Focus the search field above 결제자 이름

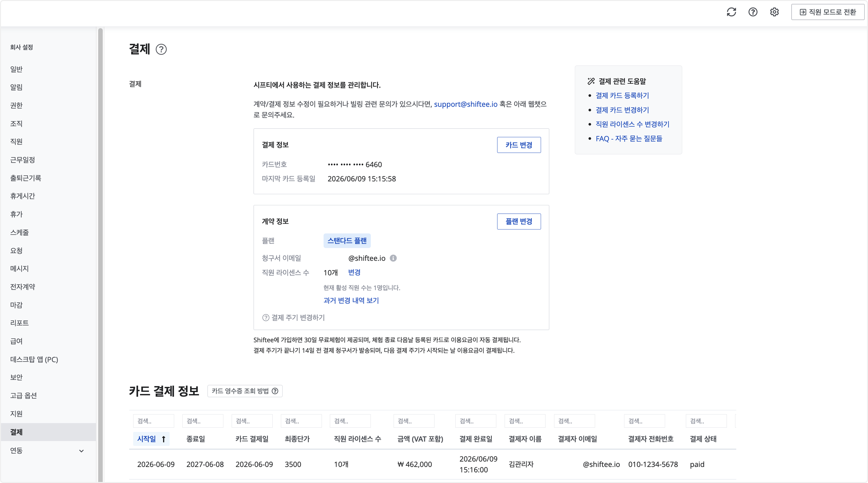click(525, 421)
